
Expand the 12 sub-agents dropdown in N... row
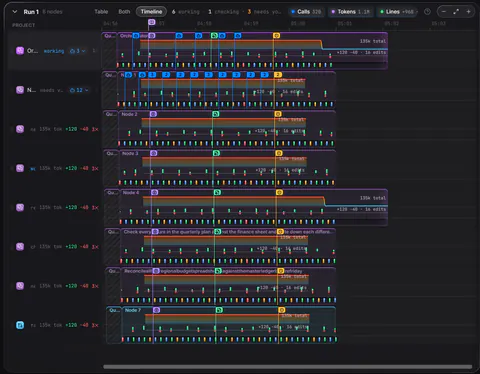79,90
